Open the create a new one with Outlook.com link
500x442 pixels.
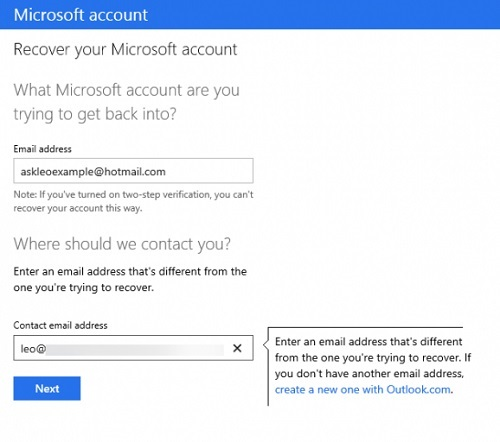pyautogui.click(x=363, y=389)
